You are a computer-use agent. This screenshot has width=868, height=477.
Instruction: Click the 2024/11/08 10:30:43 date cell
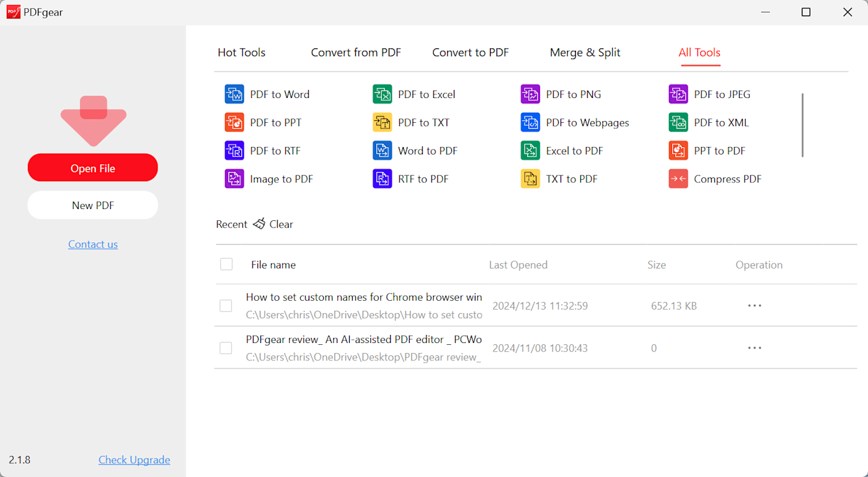pyautogui.click(x=540, y=348)
